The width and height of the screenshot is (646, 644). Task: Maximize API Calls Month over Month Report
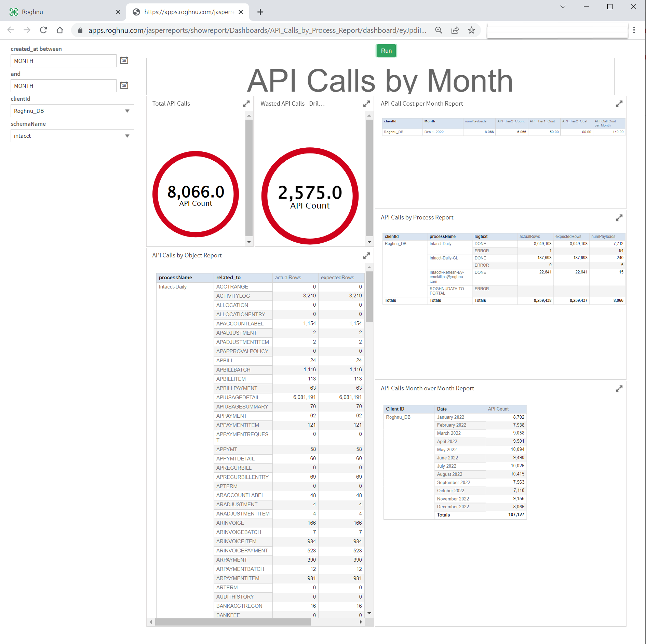click(x=619, y=389)
